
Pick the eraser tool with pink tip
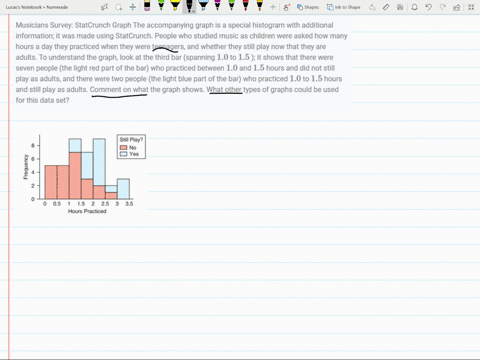(147, 6)
